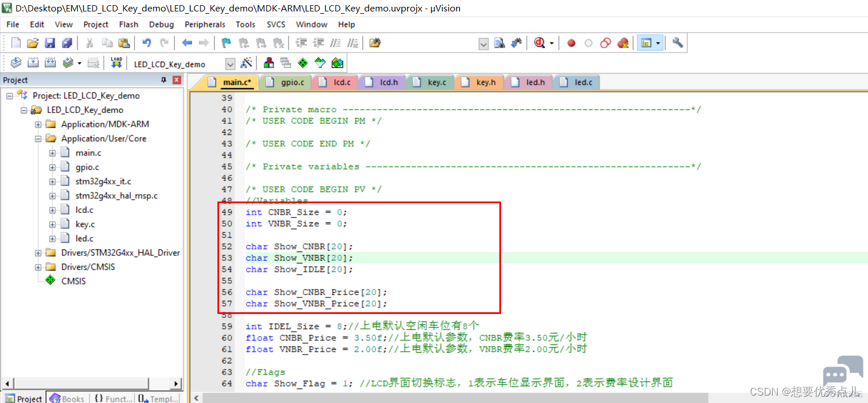Expand the Drivers/CMSIS folder

click(x=38, y=267)
